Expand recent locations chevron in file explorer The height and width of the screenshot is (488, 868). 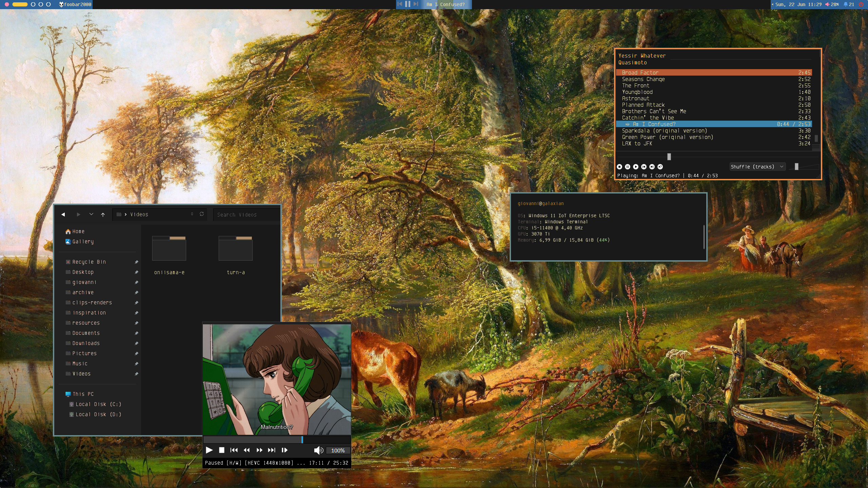91,214
